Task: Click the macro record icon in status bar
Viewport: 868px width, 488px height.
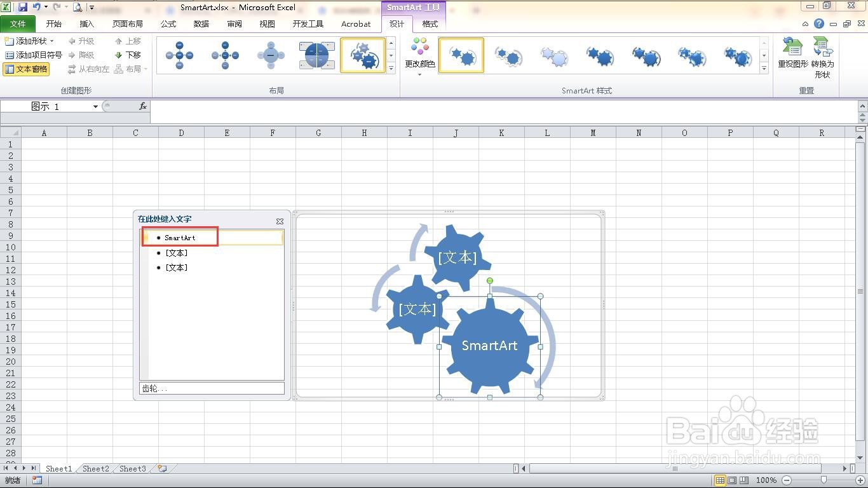Action: click(x=37, y=480)
